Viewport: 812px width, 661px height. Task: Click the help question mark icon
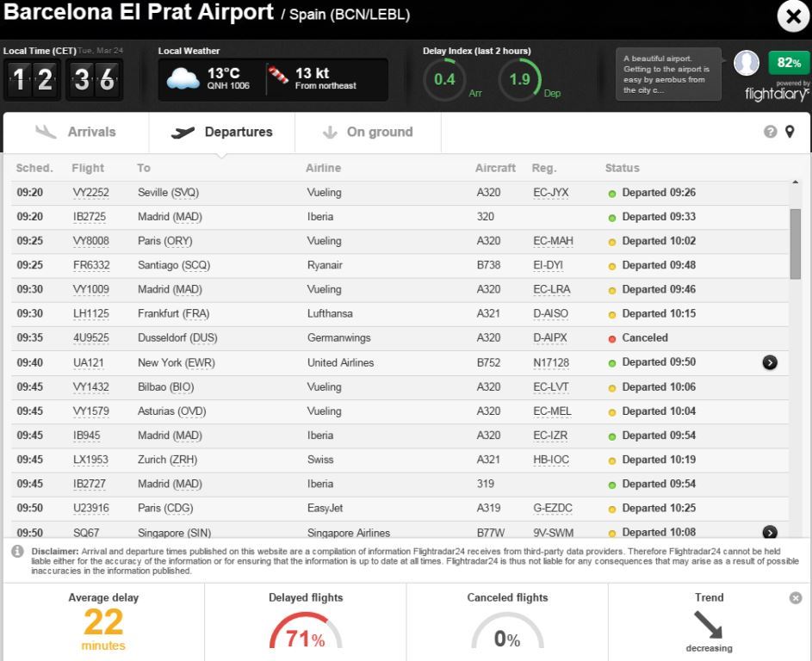[770, 132]
